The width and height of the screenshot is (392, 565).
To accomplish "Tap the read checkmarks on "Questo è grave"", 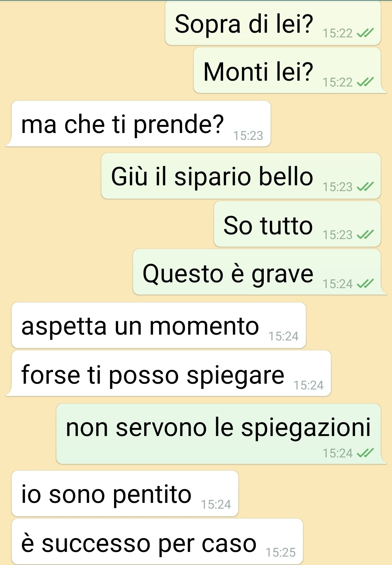I will [365, 283].
